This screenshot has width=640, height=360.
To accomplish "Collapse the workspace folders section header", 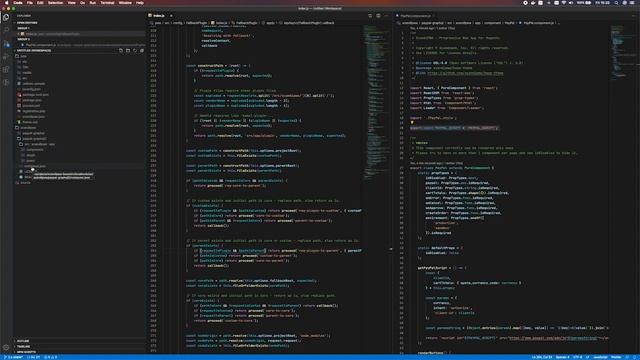I will (x=34, y=51).
